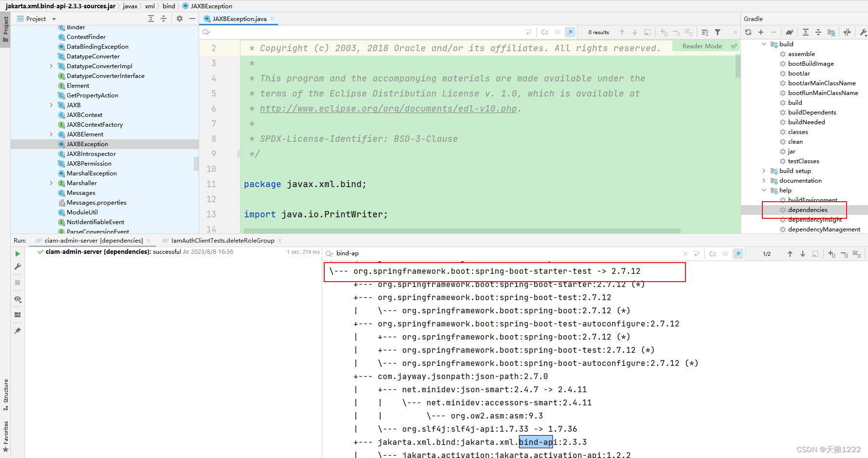Rerun the ciam-admin-server dependencies task
The height and width of the screenshot is (458, 868).
[18, 254]
